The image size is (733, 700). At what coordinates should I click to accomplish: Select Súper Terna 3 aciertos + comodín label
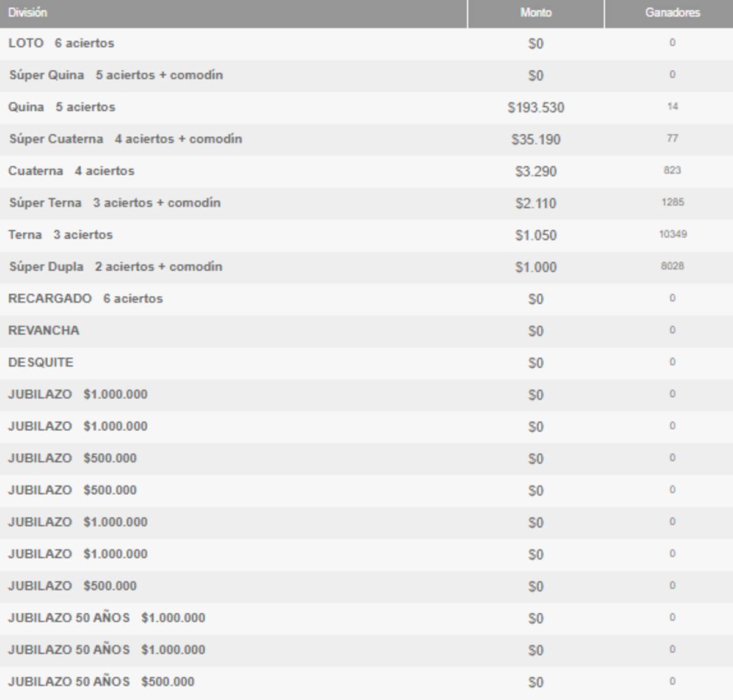point(115,203)
